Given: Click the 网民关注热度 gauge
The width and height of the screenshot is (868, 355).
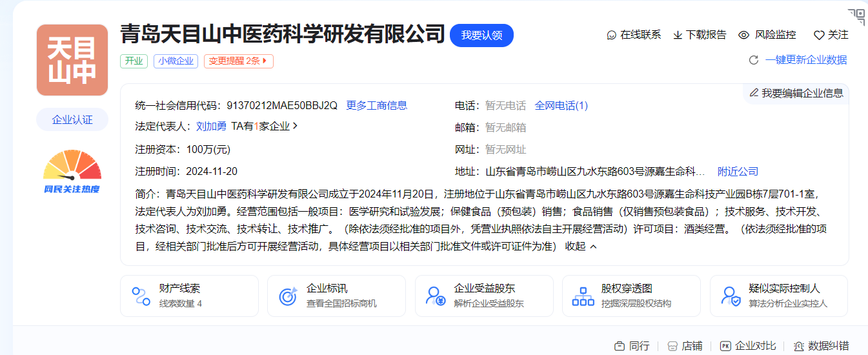Looking at the screenshot, I should (x=72, y=171).
